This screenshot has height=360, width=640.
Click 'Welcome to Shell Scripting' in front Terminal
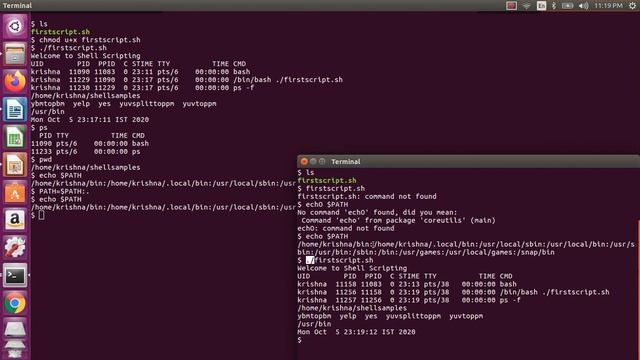point(352,268)
